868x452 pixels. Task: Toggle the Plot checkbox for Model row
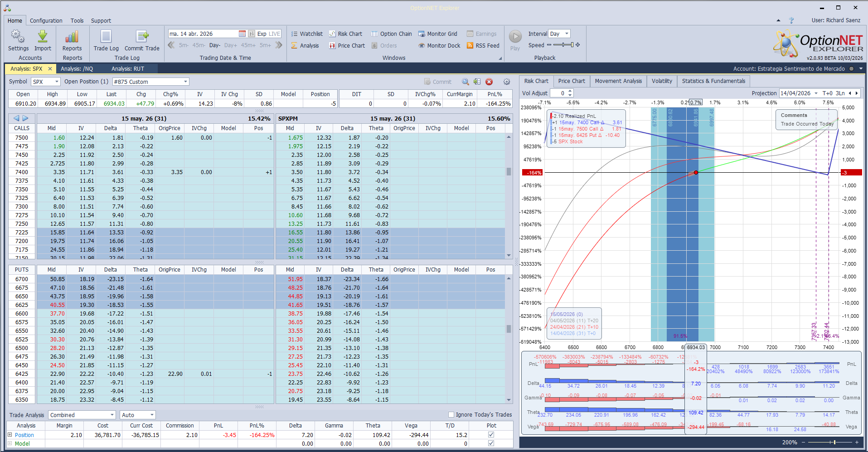[491, 443]
